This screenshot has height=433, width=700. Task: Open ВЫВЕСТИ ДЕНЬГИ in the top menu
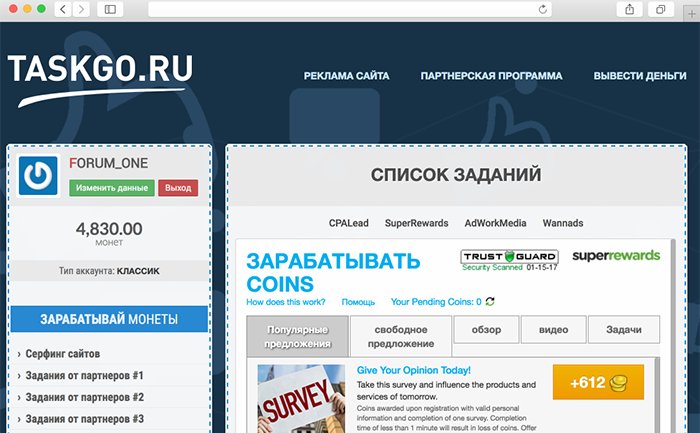(x=640, y=76)
